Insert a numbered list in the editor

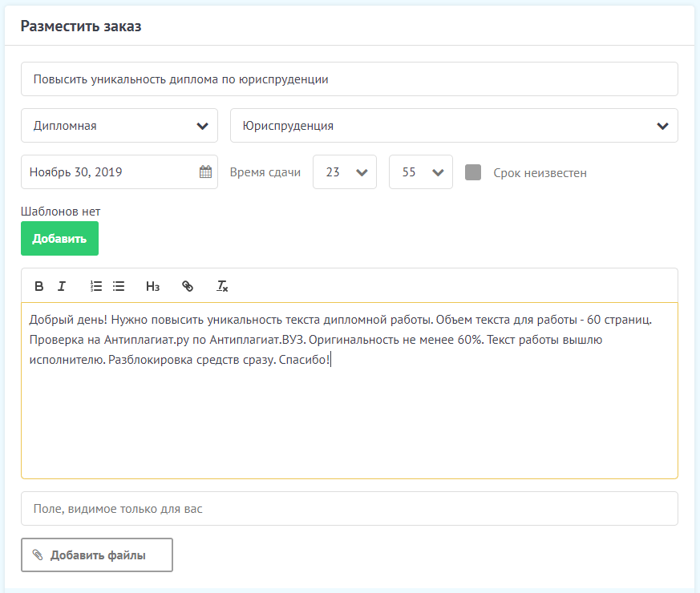(x=96, y=286)
